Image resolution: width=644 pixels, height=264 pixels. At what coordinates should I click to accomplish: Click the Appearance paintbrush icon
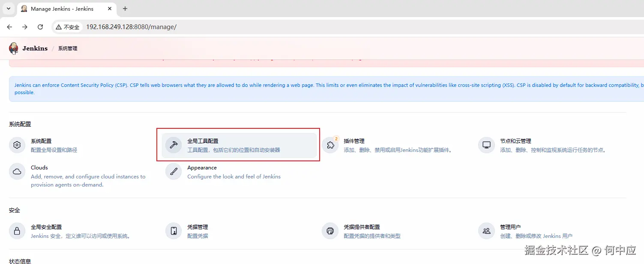click(x=174, y=172)
